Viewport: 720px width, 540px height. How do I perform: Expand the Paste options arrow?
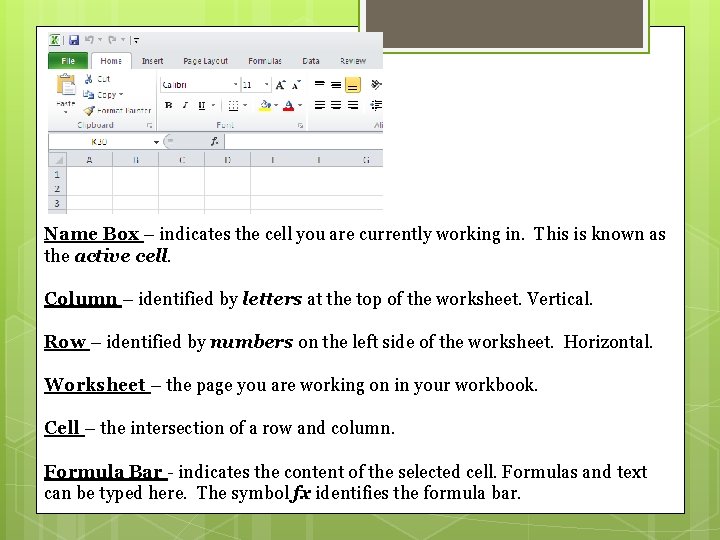pyautogui.click(x=66, y=112)
